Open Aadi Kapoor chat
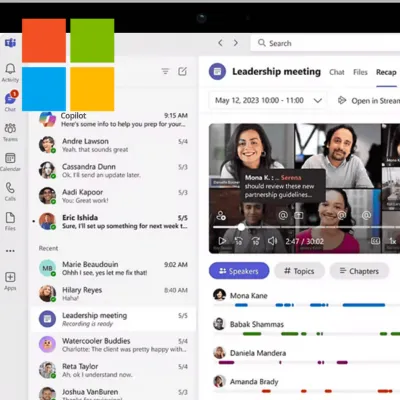This screenshot has height=400, width=400. 113,196
